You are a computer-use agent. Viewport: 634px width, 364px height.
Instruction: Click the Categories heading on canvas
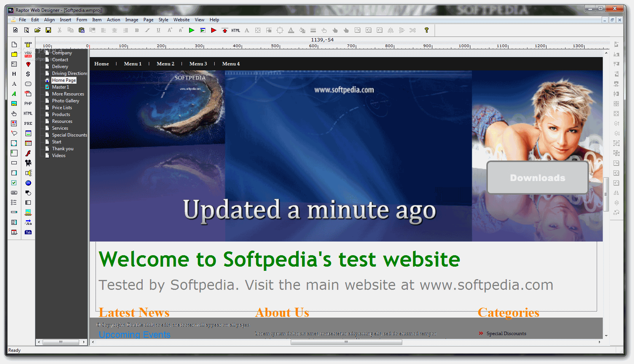[x=508, y=313]
